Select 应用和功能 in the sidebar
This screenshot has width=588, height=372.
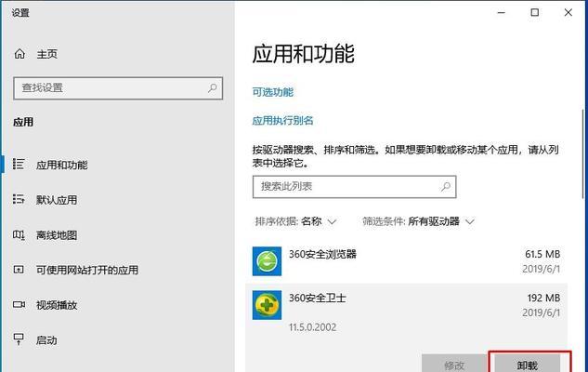tap(62, 165)
